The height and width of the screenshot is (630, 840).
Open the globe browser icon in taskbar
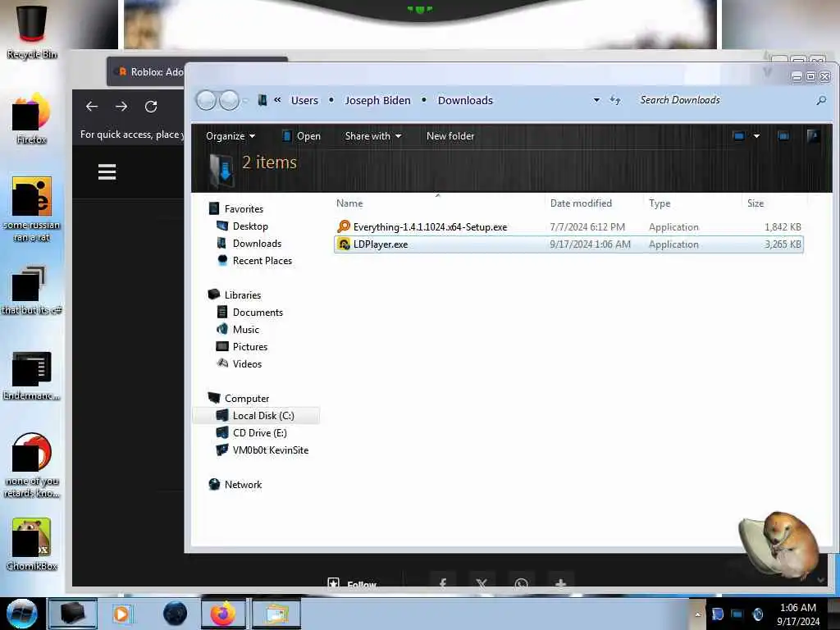[x=175, y=614]
